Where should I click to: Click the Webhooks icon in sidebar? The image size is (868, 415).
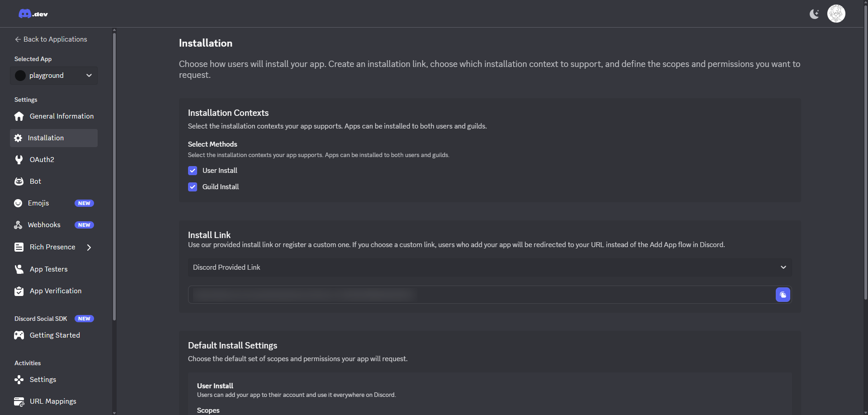pos(18,225)
